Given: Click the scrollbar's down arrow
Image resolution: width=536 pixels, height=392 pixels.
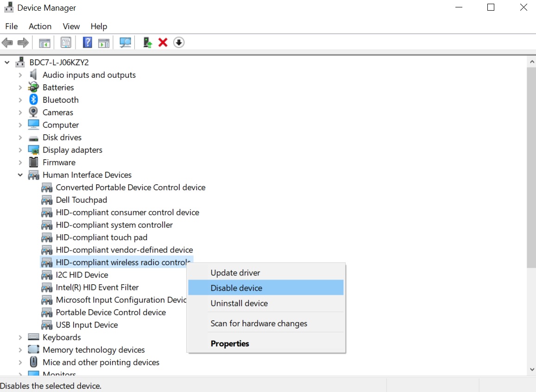Looking at the screenshot, I should click(532, 369).
